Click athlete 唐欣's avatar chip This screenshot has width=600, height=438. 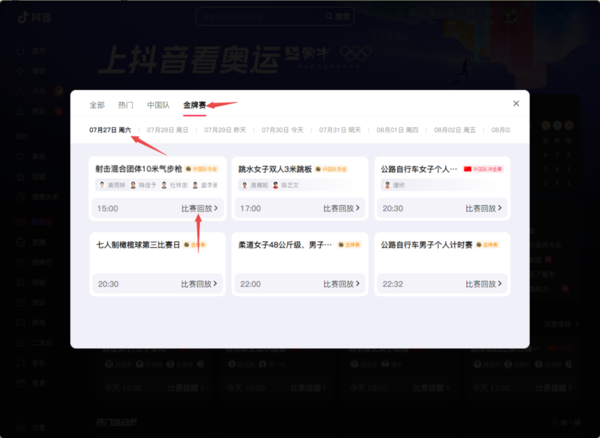tap(395, 185)
